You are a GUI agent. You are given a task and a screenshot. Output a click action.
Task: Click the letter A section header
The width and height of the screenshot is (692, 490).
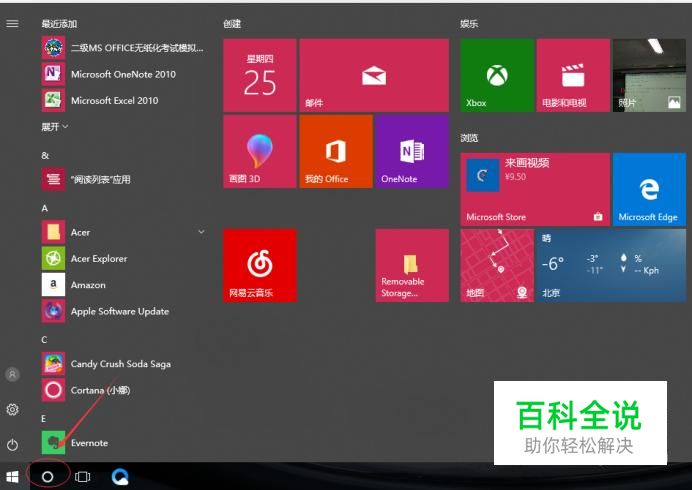(45, 208)
